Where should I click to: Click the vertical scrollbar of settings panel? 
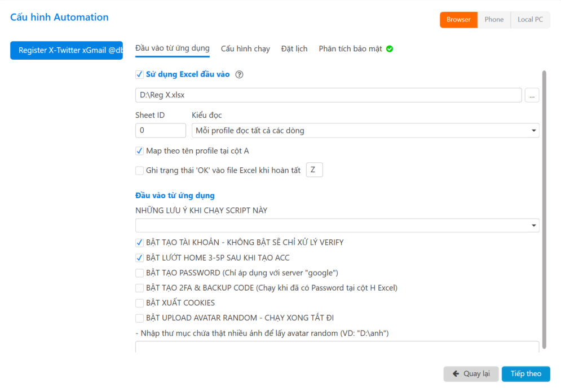pos(544,197)
